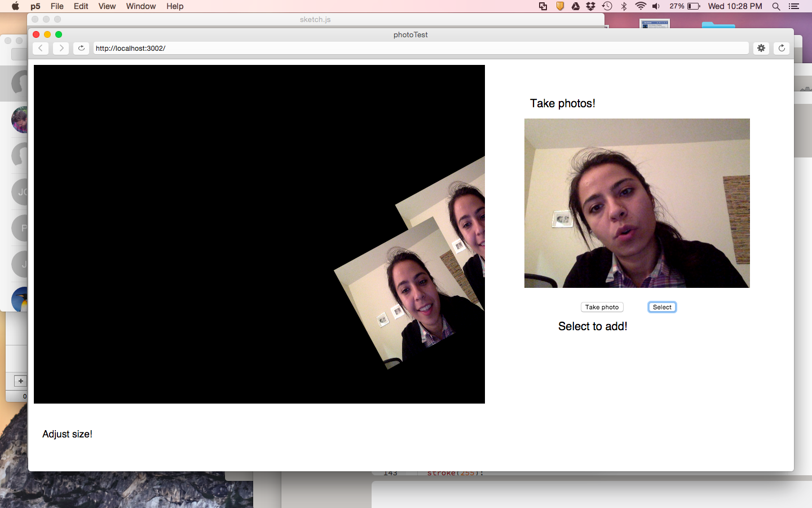The image size is (812, 508).
Task: Click the volume speaker icon
Action: pos(656,6)
